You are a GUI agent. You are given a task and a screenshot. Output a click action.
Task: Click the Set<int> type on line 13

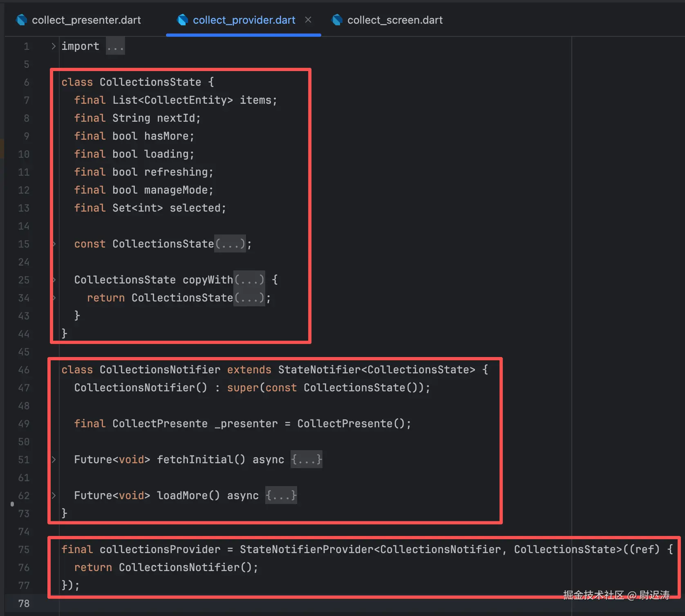tap(138, 208)
